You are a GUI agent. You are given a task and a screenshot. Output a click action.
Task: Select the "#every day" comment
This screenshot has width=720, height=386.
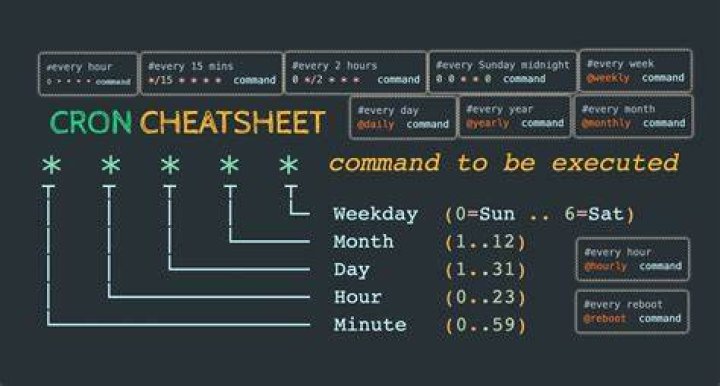click(x=388, y=111)
